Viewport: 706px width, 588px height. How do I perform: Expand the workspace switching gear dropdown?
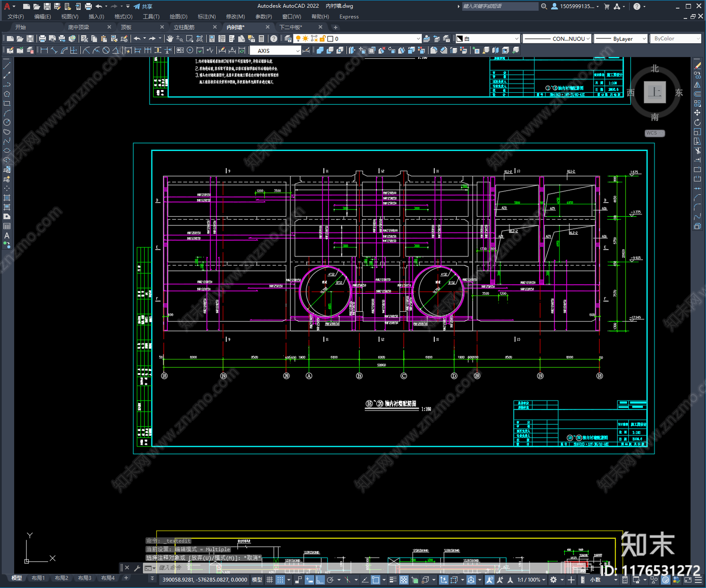coord(562,580)
